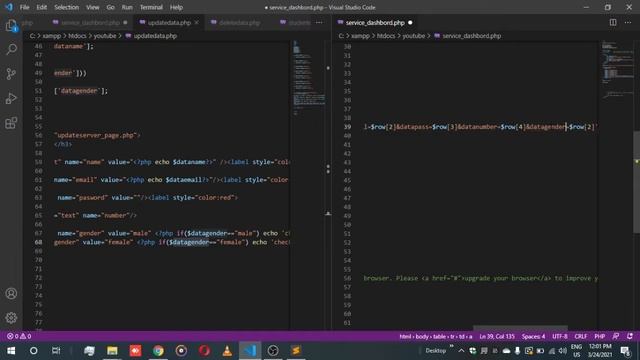Open the Edit menu
640x360 pixels.
coord(42,7)
